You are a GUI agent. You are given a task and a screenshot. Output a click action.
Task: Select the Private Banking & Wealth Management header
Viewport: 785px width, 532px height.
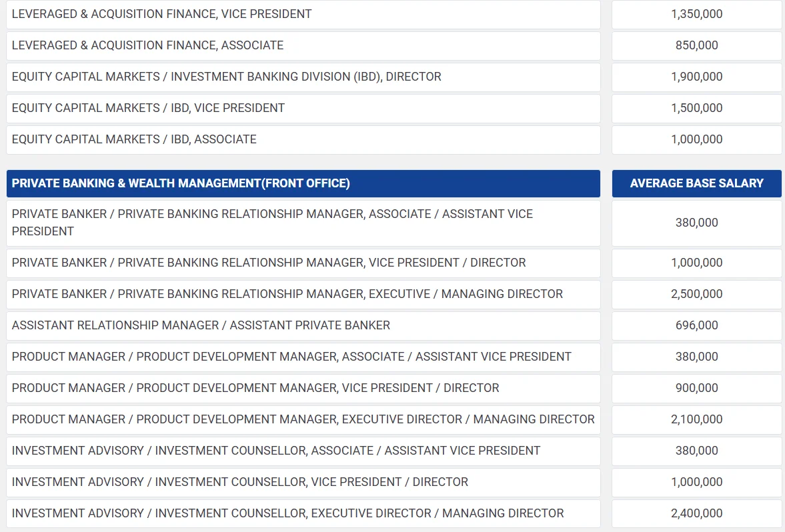(303, 183)
